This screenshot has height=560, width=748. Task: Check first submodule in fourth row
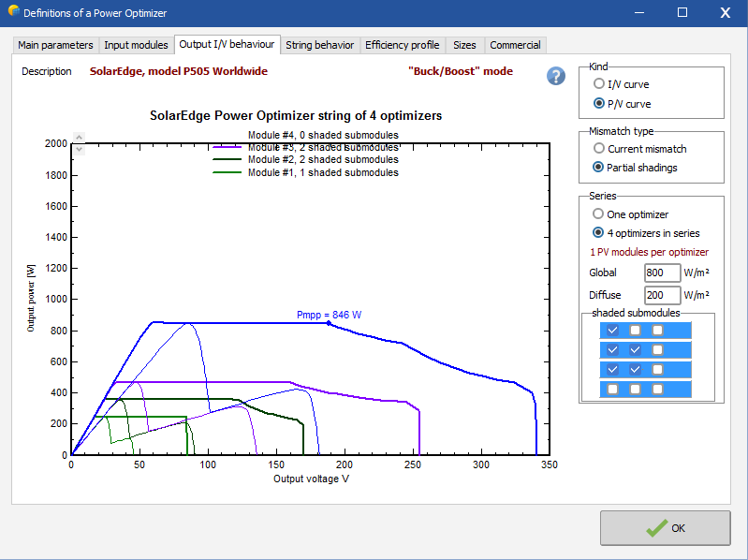612,390
